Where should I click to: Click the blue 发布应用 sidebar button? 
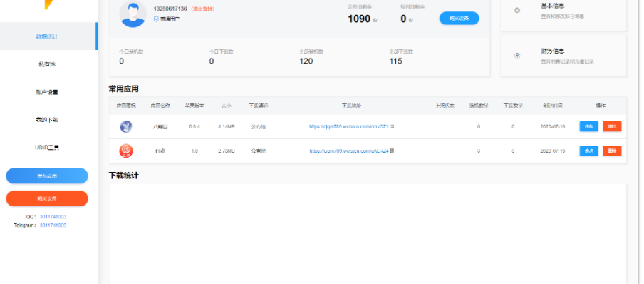click(47, 176)
